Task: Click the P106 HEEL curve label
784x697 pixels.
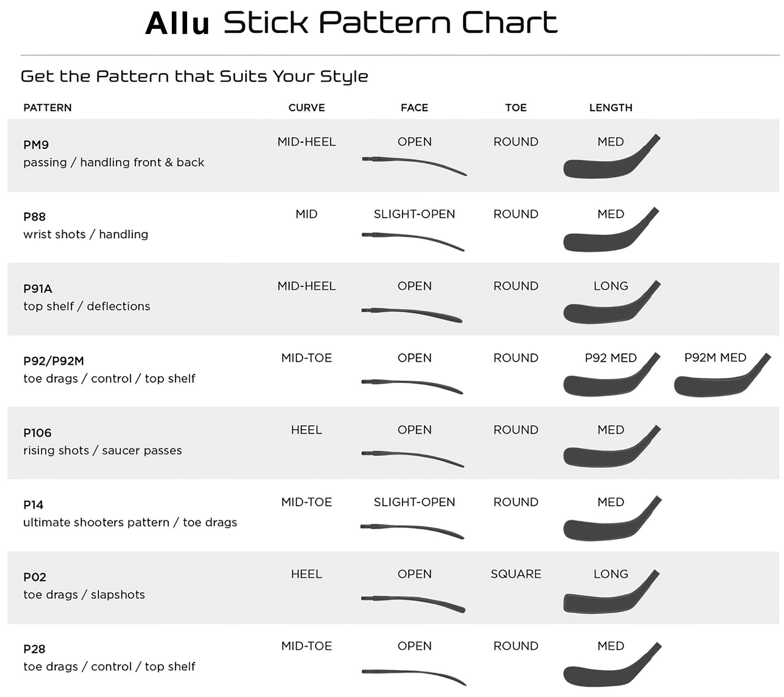Action: point(306,429)
